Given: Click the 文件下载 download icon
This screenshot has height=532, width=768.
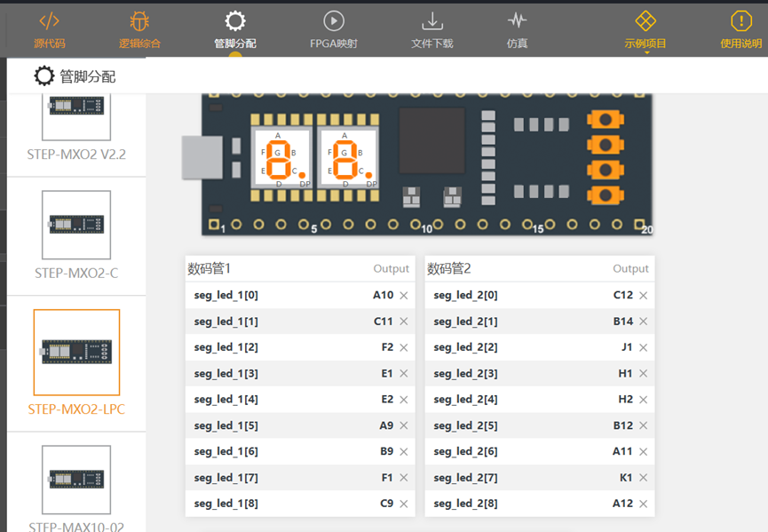Looking at the screenshot, I should click(432, 21).
